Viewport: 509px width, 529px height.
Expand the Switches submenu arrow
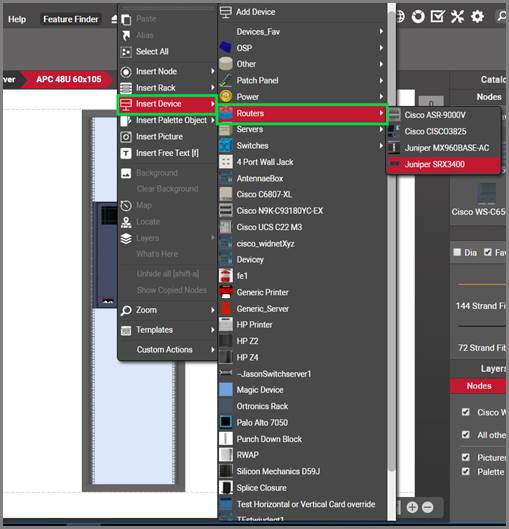[381, 146]
